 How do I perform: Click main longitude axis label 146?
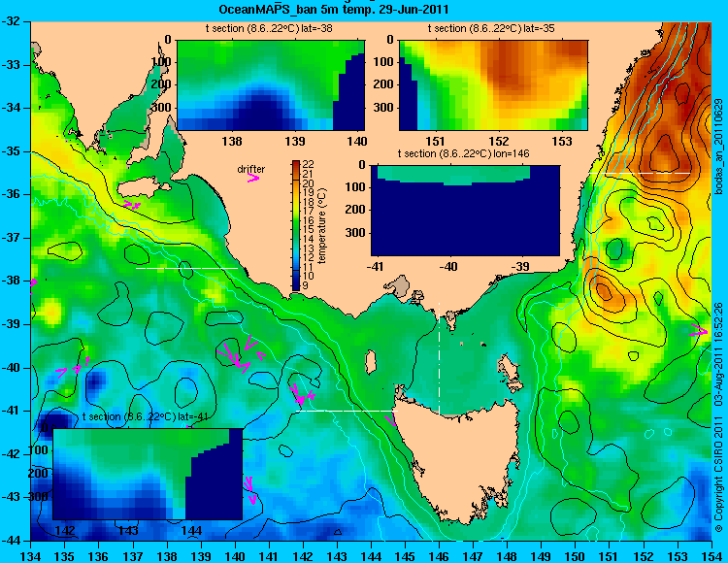click(x=439, y=556)
